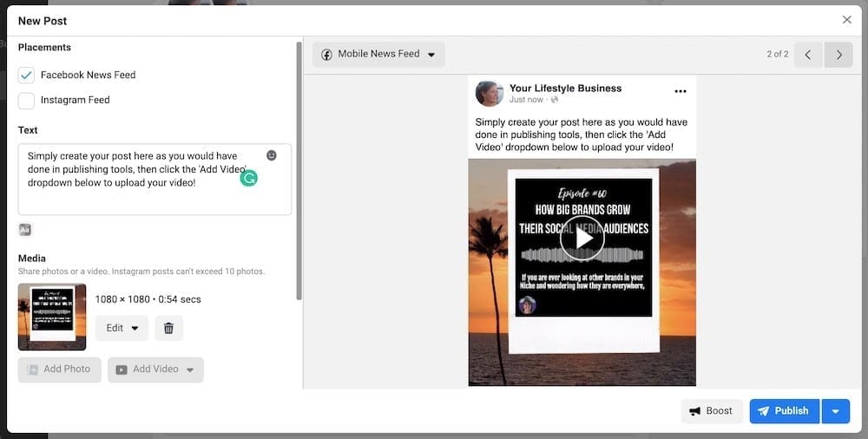The image size is (868, 439).
Task: Click the New Post dialog title
Action: 42,21
